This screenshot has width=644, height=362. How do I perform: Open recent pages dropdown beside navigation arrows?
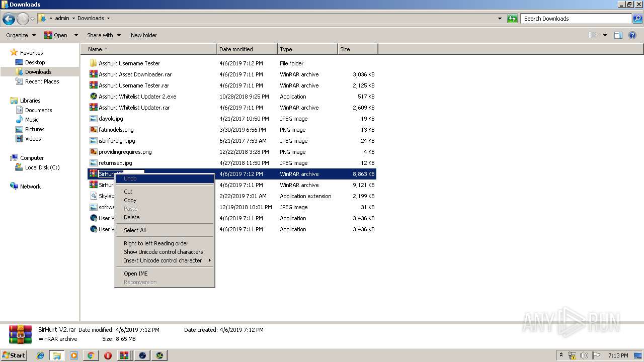click(33, 19)
